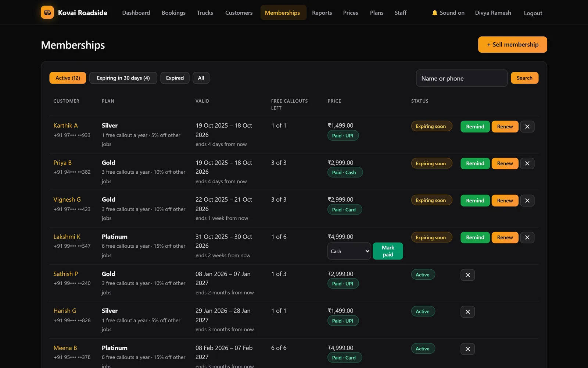This screenshot has width=588, height=368.
Task: Cancel Karthik A's membership with X icon
Action: [x=527, y=127]
